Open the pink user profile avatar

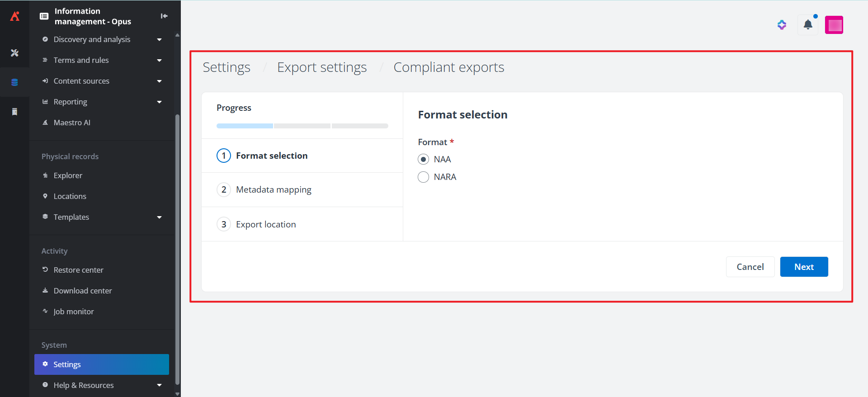(834, 25)
